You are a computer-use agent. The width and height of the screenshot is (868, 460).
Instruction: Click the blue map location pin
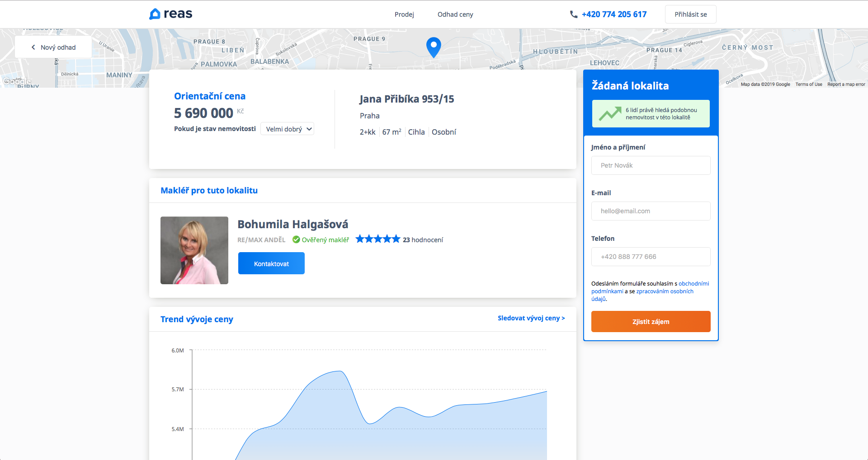(x=434, y=47)
